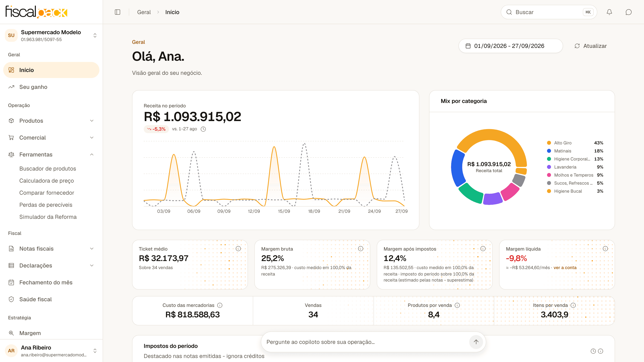Open Calculadora de preço
This screenshot has height=362, width=644.
[46, 181]
